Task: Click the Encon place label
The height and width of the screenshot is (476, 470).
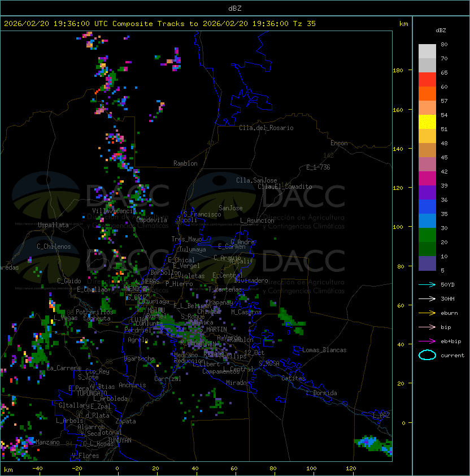Action: coord(339,143)
